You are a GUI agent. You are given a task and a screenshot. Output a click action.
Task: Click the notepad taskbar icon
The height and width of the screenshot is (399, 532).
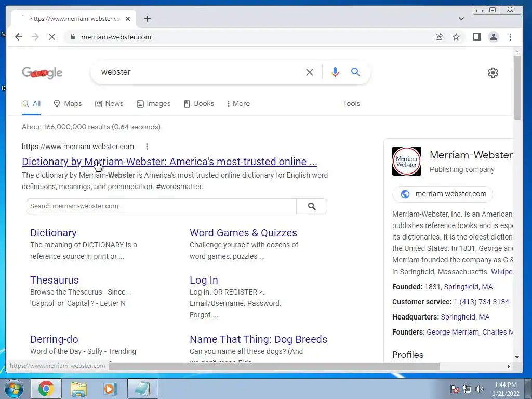point(143,389)
